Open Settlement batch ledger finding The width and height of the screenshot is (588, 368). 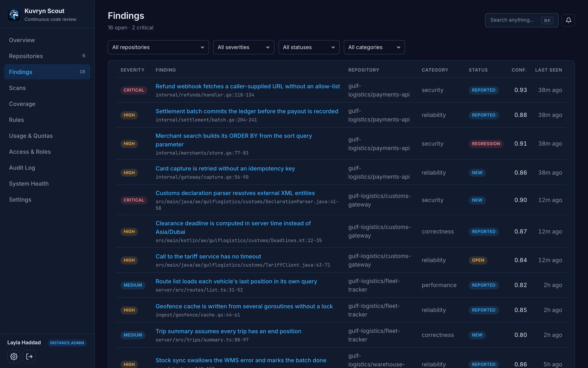coord(247,111)
